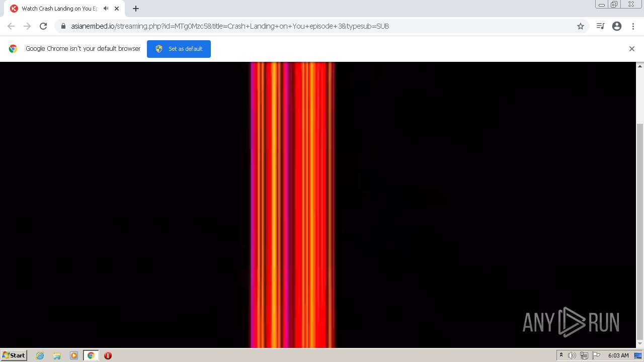Open Windows Explorer from the taskbar
Viewport: 644px width, 362px height.
click(57, 355)
